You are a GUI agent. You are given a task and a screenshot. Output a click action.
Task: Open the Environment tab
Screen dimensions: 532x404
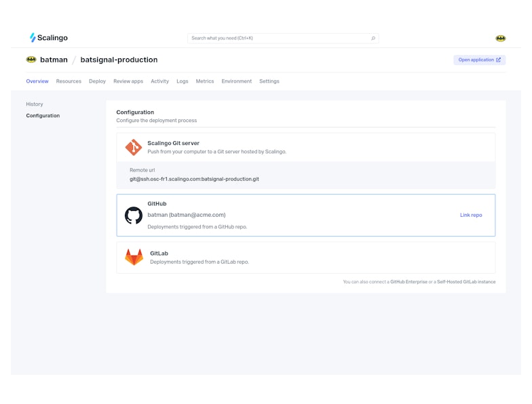pos(237,81)
